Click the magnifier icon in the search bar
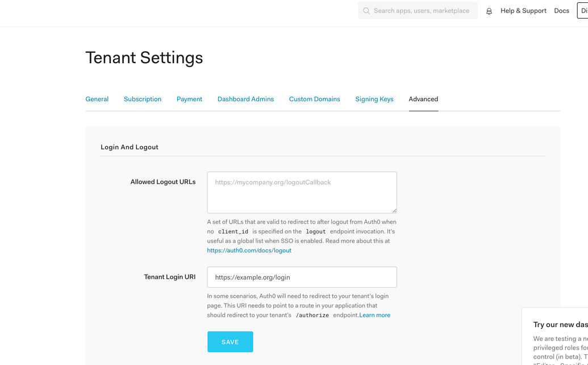588x365 pixels. (366, 11)
